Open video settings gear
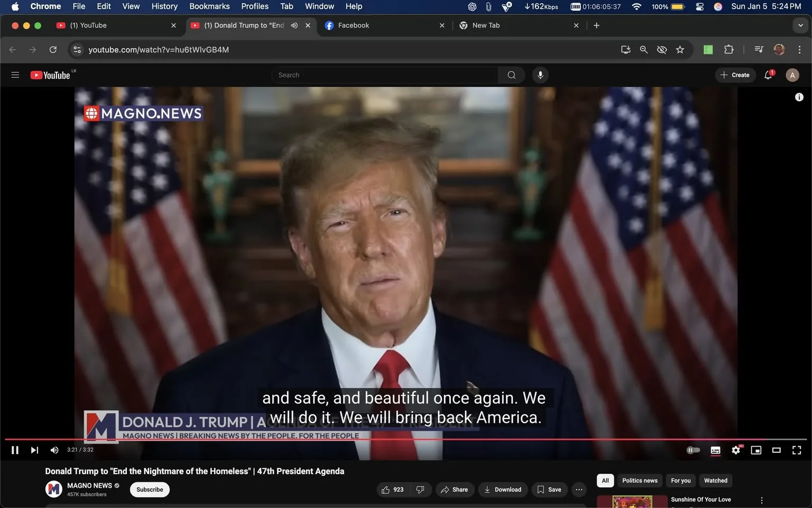The height and width of the screenshot is (508, 812). pyautogui.click(x=736, y=450)
